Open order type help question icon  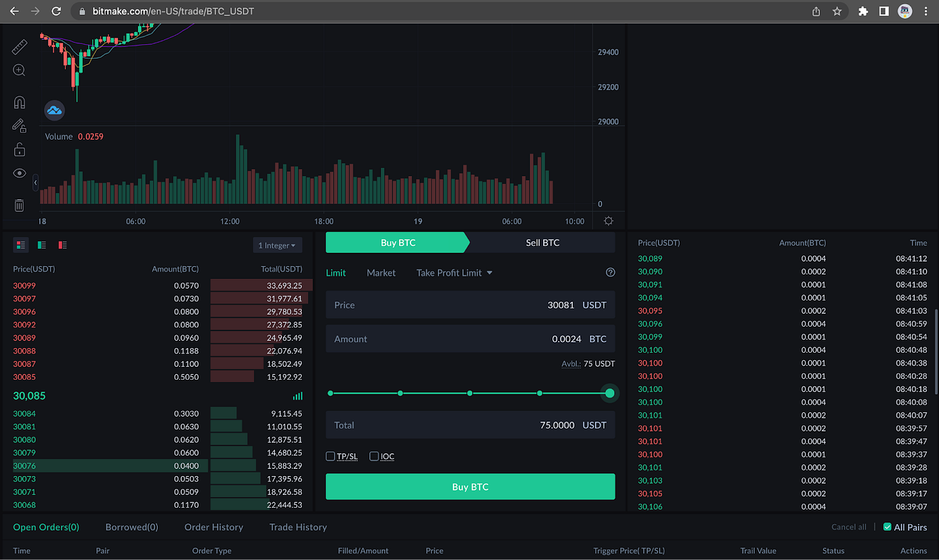coord(610,272)
